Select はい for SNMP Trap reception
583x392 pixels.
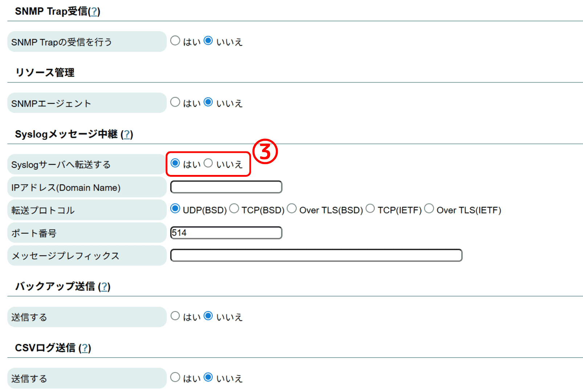175,41
